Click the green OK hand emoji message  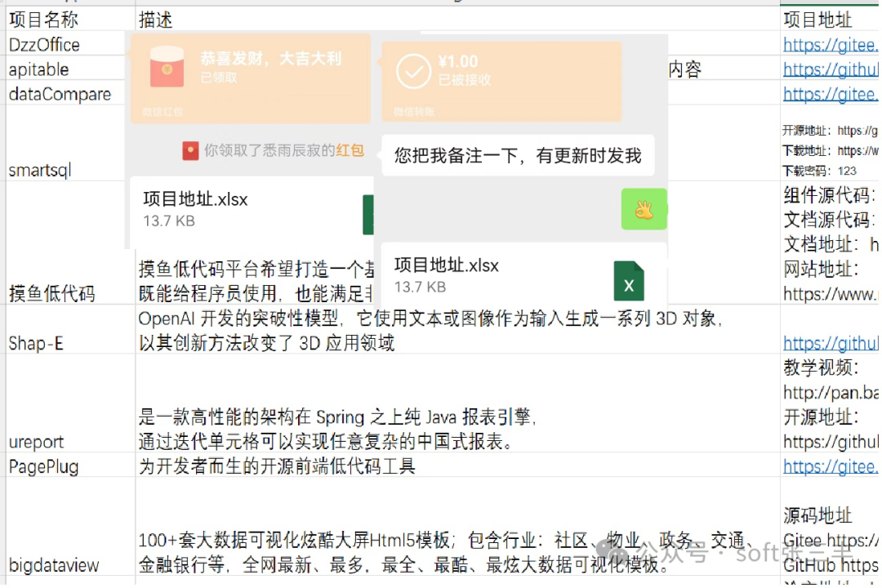pos(644,209)
